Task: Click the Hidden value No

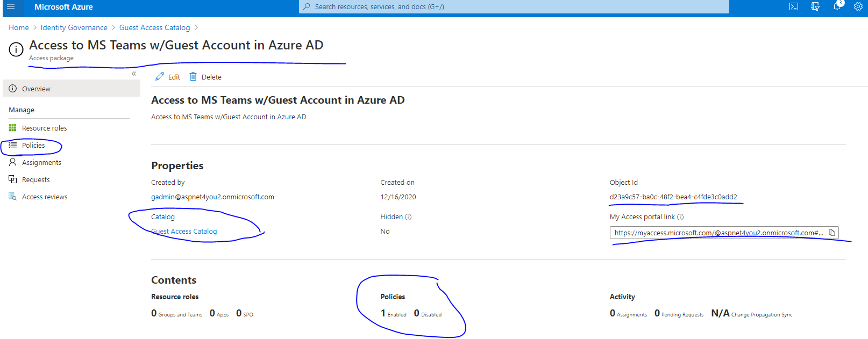Action: point(385,231)
